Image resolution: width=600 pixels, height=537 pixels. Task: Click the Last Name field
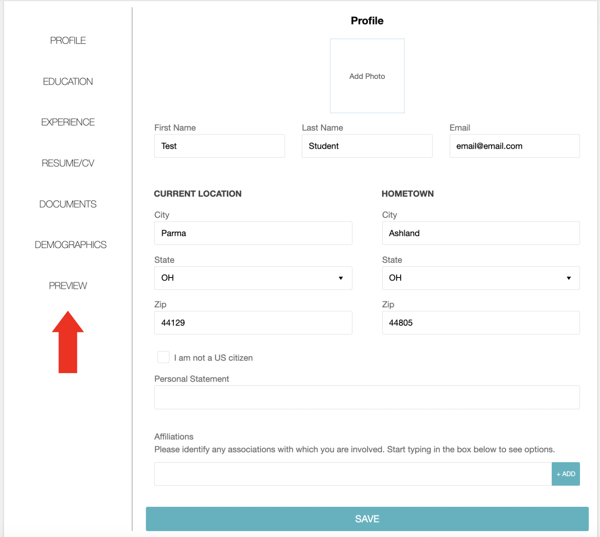[367, 146]
